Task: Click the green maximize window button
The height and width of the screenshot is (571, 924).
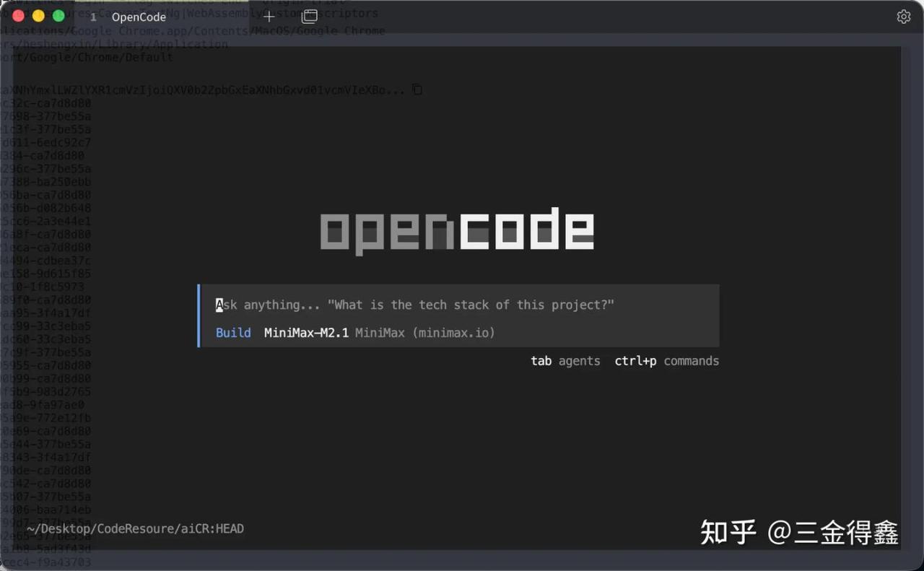Action: point(58,16)
